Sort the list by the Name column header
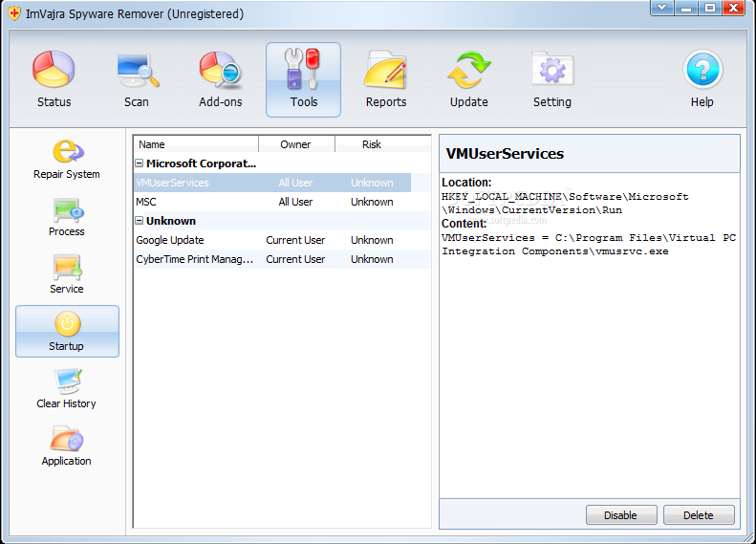Image resolution: width=756 pixels, height=544 pixels. pyautogui.click(x=196, y=144)
